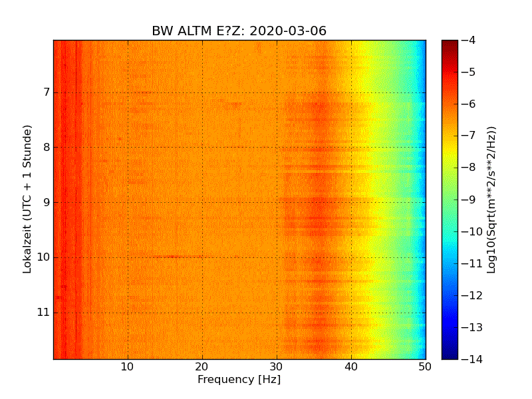Click the colorbar tick label '−5'
The height and width of the screenshot is (399, 532).
(469, 72)
